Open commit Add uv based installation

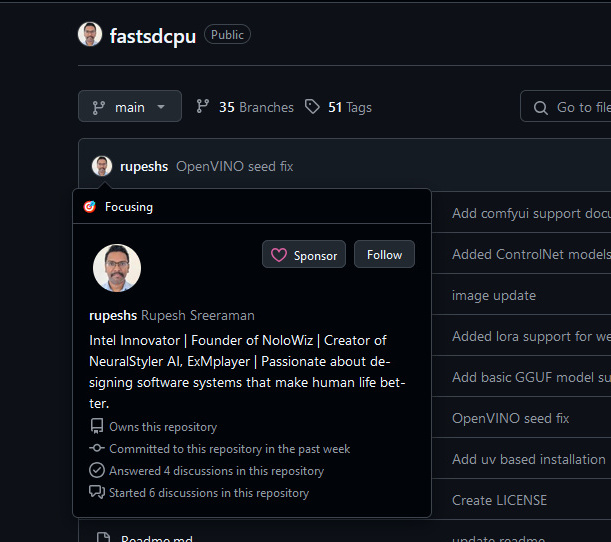(529, 459)
